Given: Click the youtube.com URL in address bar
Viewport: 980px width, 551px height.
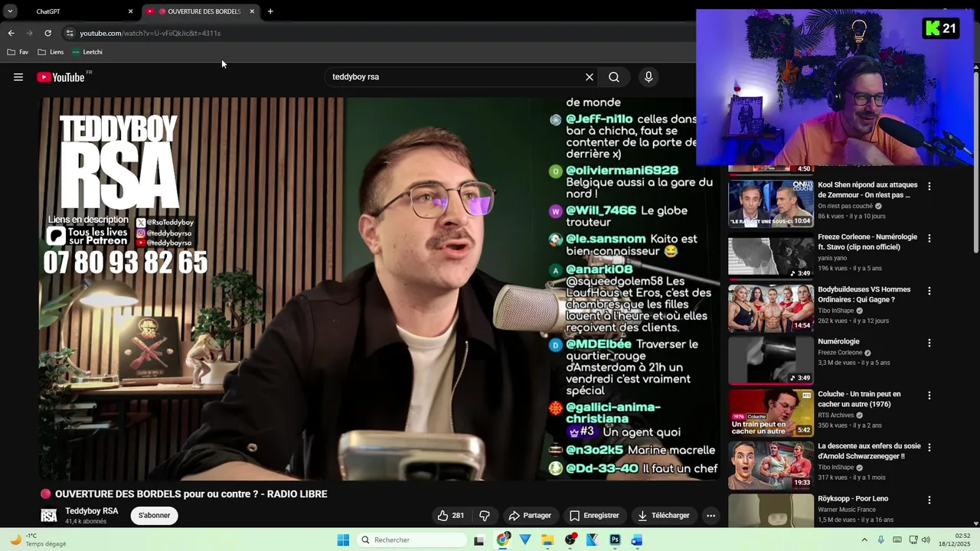Looking at the screenshot, I should pos(150,33).
